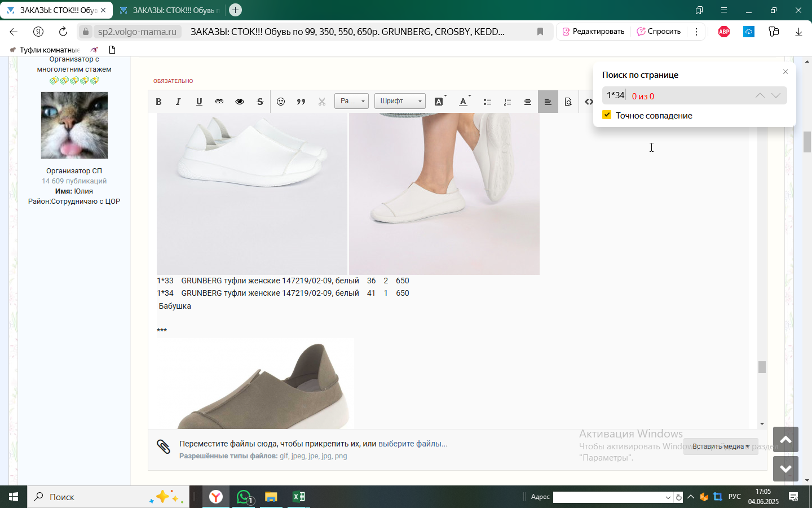Insert bulleted list in editor
The image size is (812, 508).
click(487, 102)
